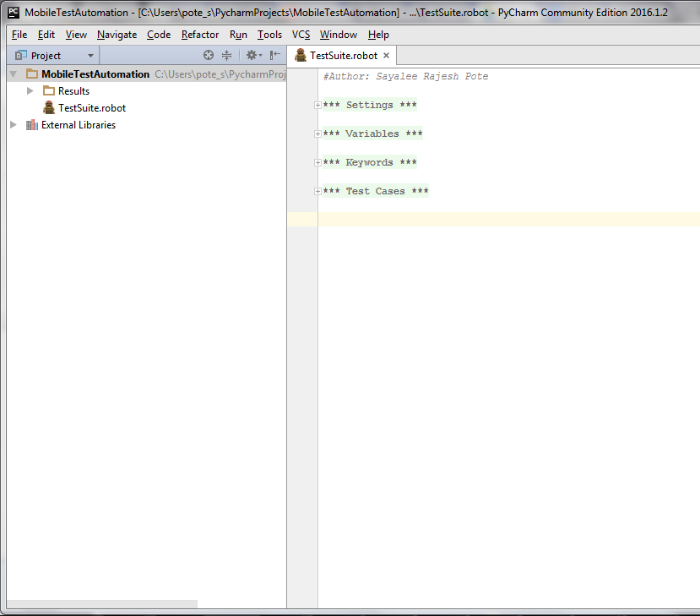Unfold the Settings section in editor
700x616 pixels.
317,105
